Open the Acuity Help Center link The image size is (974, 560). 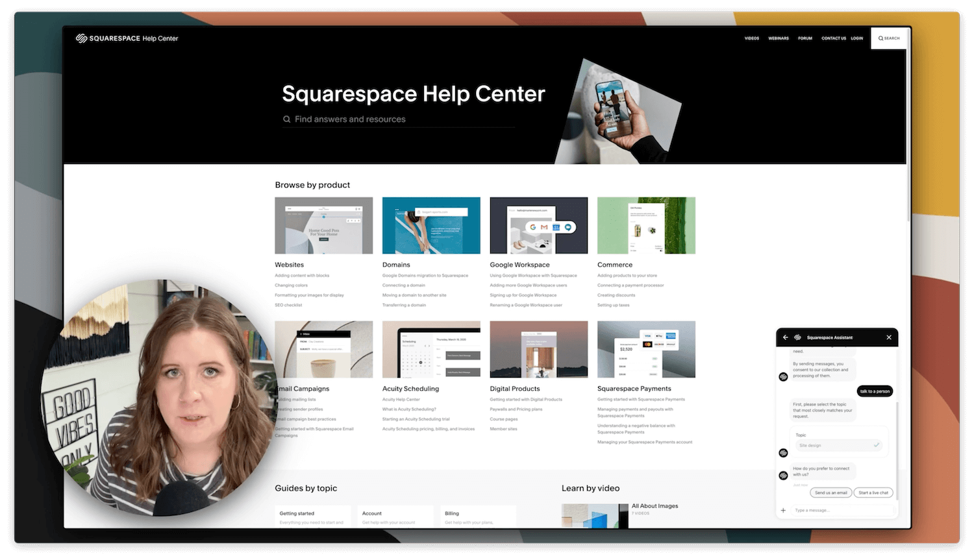[401, 400]
